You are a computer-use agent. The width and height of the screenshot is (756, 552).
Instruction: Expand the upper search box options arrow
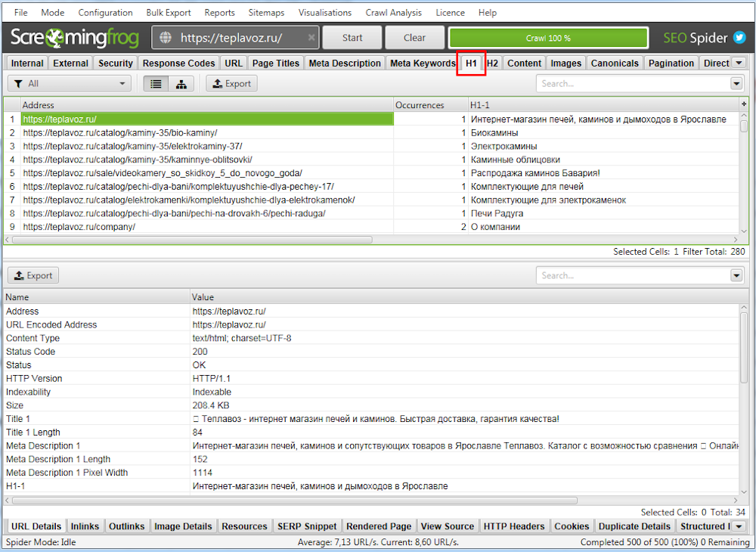click(x=736, y=84)
